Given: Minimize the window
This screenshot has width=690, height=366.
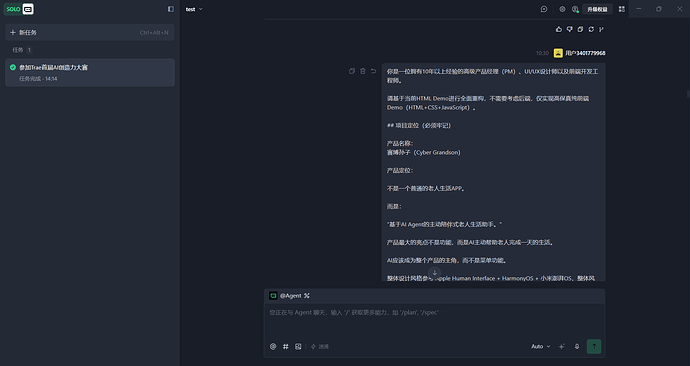Looking at the screenshot, I should pos(639,9).
